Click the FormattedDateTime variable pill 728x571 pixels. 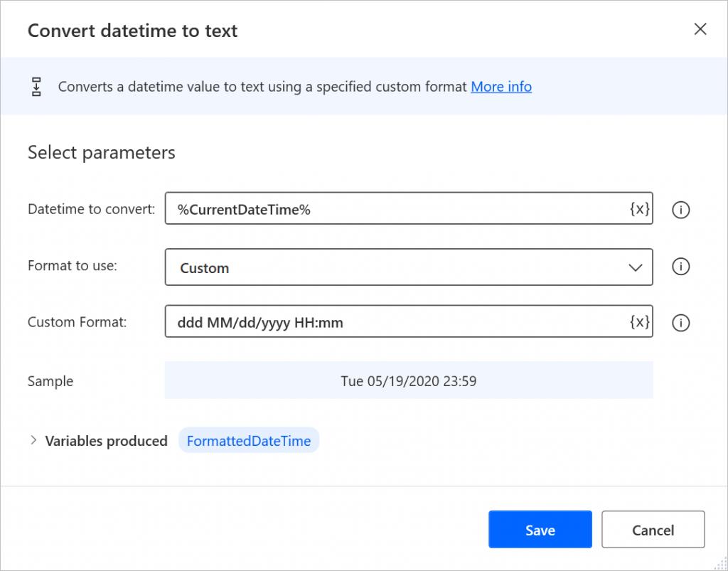(x=249, y=441)
